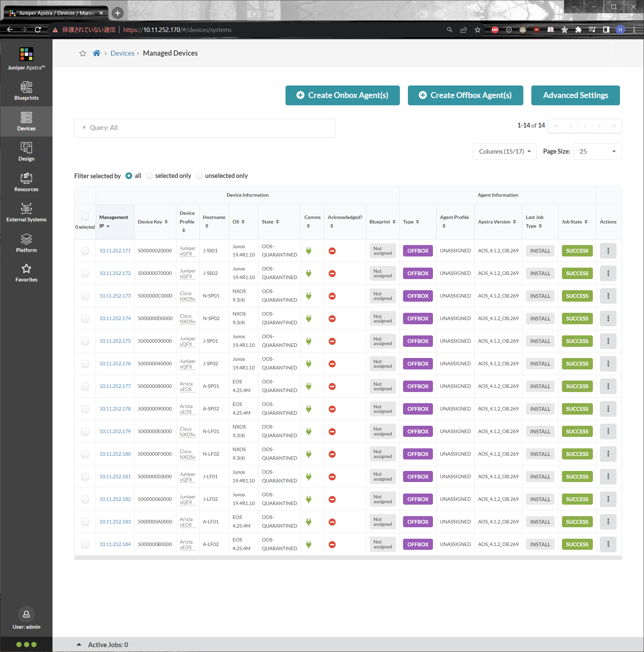Open the Page Size dropdown
The width and height of the screenshot is (644, 652).
[597, 152]
